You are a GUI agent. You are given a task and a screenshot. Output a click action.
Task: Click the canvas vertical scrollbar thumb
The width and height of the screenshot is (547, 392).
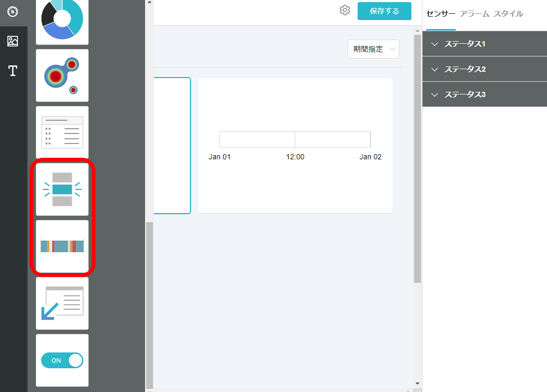point(417,159)
